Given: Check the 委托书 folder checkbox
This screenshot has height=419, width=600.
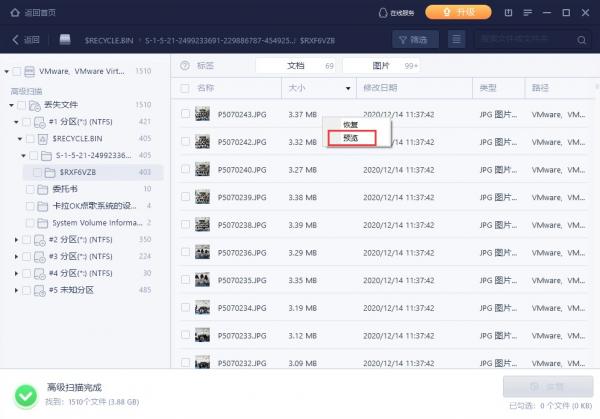Looking at the screenshot, I should (x=30, y=189).
